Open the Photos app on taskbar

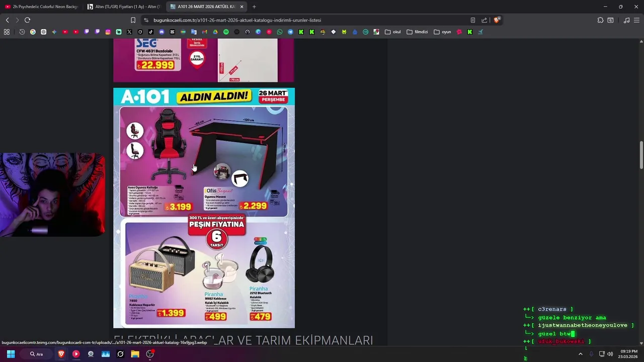click(x=106, y=354)
